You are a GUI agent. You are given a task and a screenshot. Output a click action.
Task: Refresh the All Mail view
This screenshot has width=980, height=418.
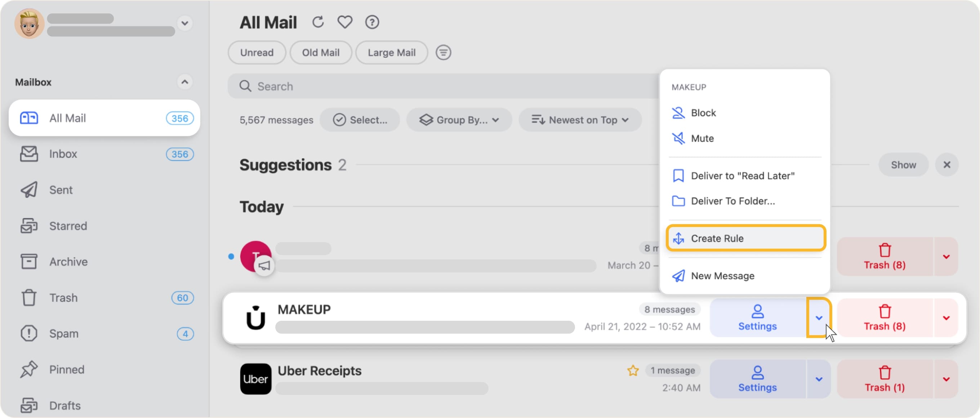pyautogui.click(x=318, y=22)
